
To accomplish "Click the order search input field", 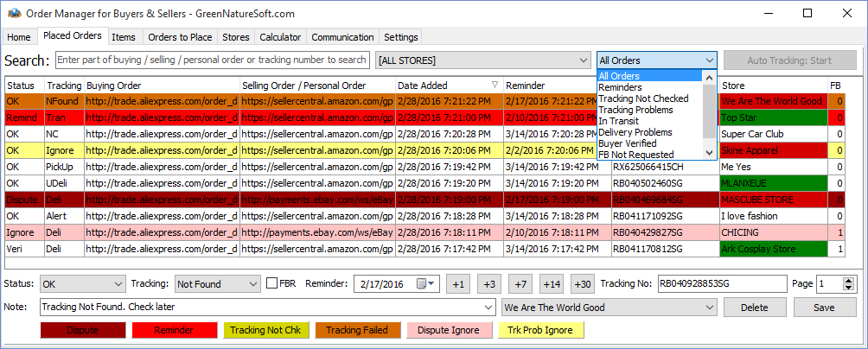I will [213, 60].
